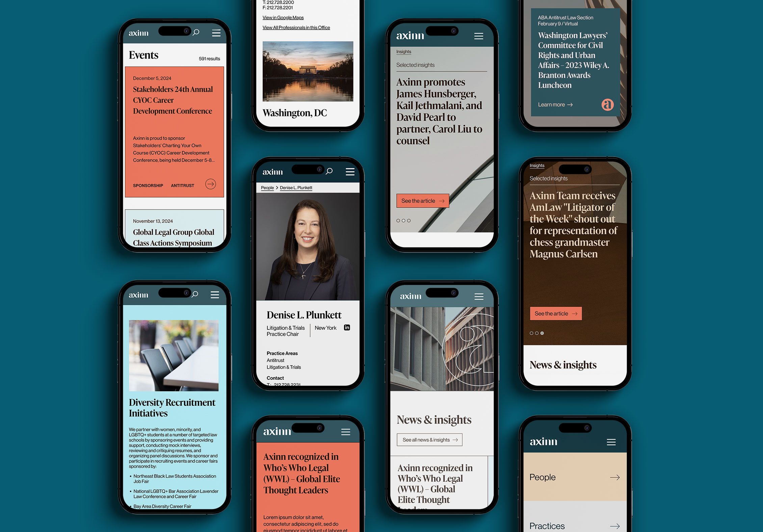Click the LinkedIn icon on Denise Plunkett profile

pos(347,327)
